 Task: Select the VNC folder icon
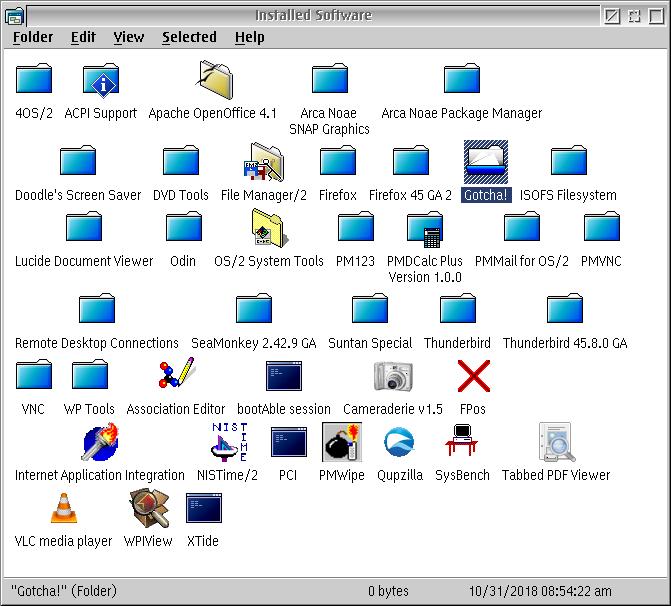tap(34, 374)
